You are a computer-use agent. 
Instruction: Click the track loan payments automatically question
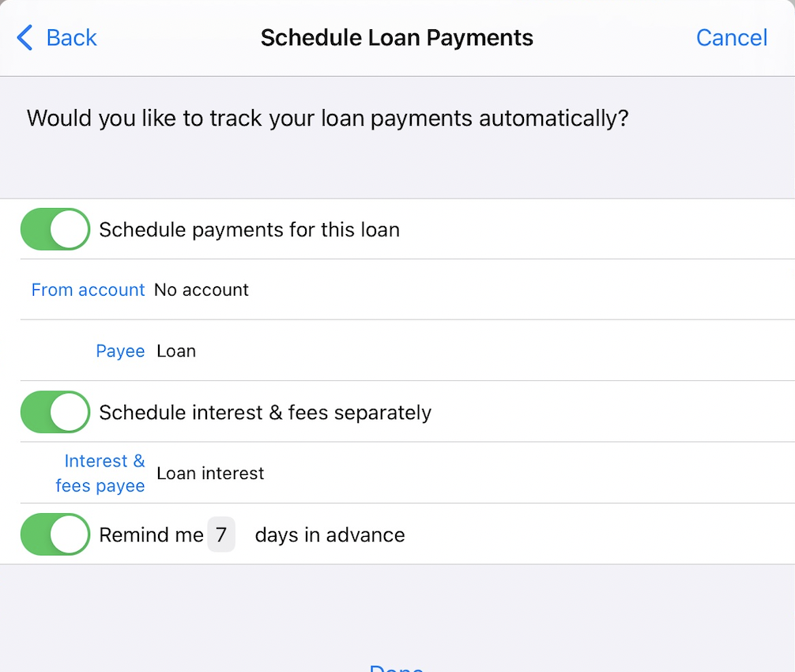coord(327,119)
